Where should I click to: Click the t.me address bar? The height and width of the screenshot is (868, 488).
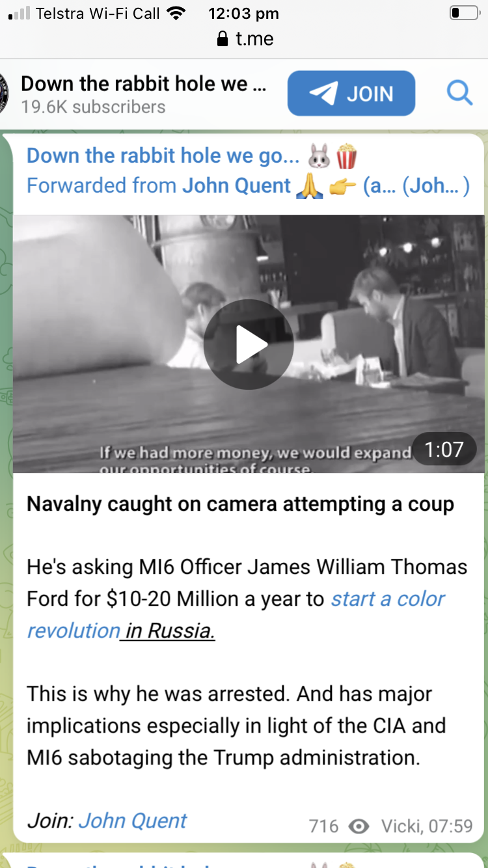[x=244, y=39]
